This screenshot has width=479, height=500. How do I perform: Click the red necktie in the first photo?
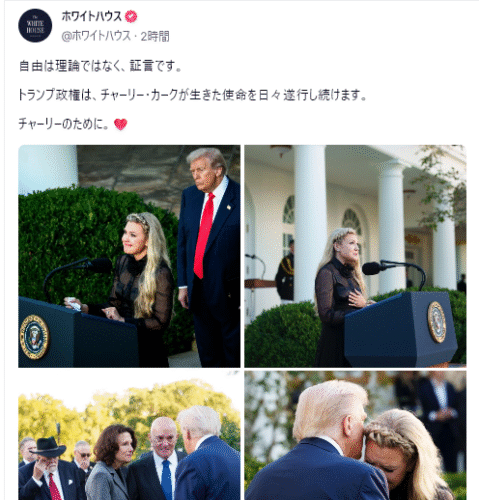pos(204,236)
